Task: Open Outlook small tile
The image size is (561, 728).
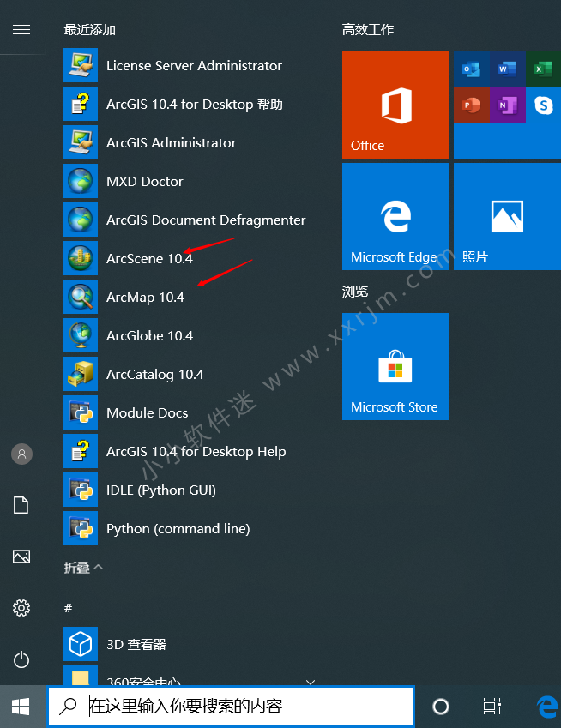Action: click(472, 69)
